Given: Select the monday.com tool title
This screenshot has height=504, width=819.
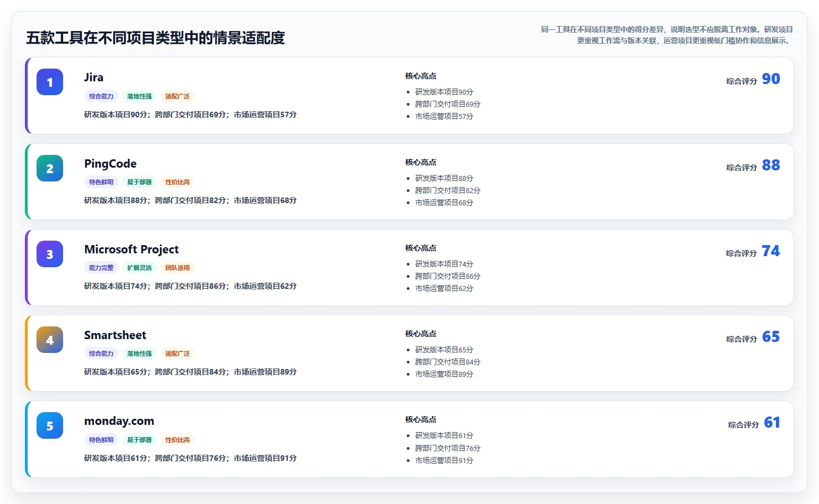Looking at the screenshot, I should click(119, 421).
